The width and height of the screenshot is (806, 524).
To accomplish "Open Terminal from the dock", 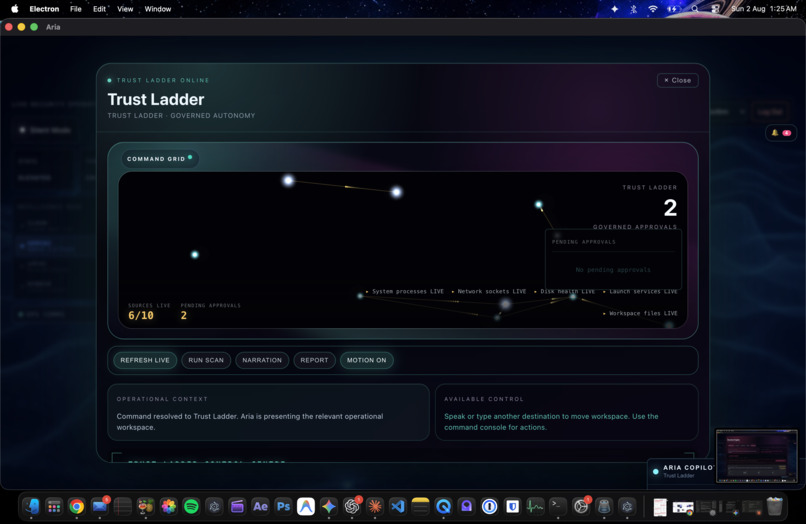I will click(558, 507).
